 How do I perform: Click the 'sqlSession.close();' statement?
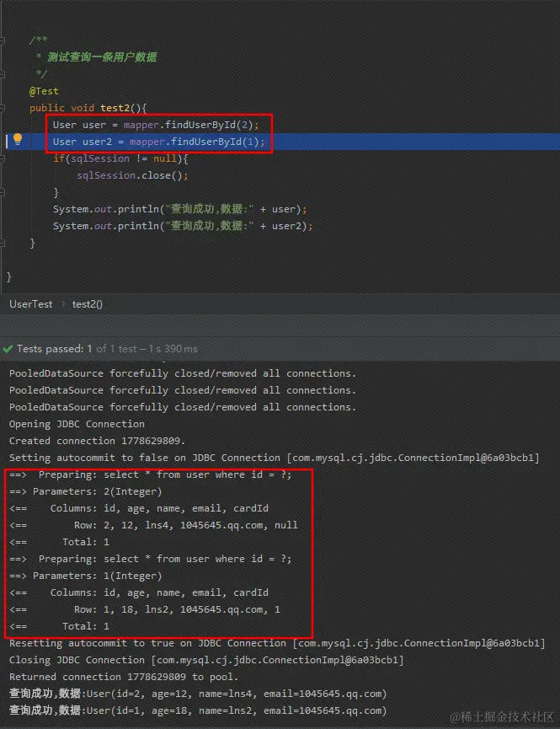(x=132, y=175)
